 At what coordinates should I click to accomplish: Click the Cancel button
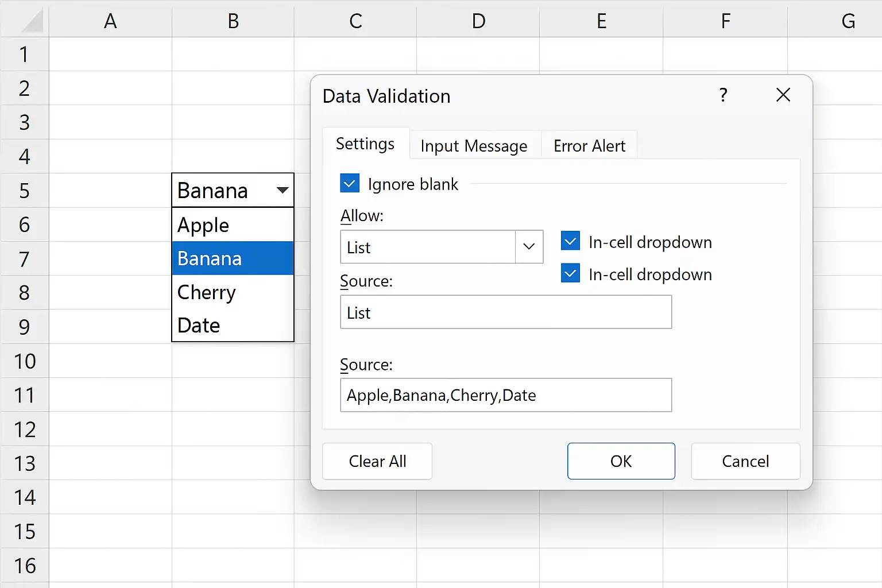click(x=745, y=461)
